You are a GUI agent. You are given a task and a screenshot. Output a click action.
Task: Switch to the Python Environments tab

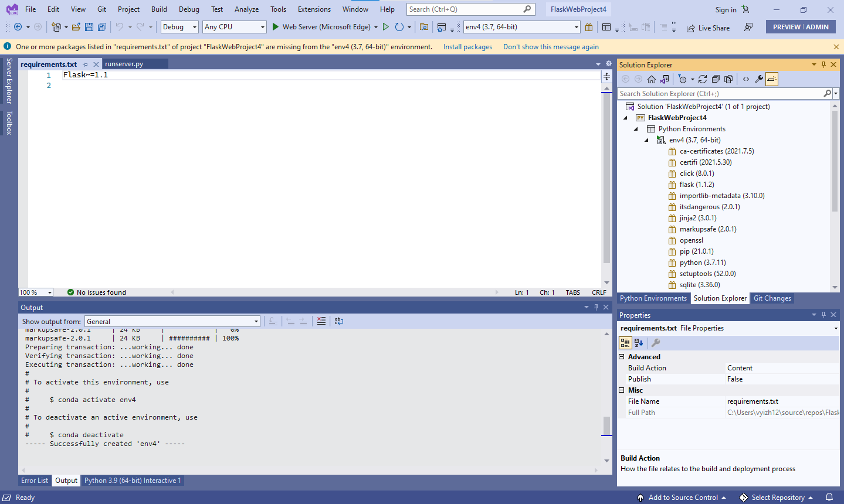click(653, 298)
